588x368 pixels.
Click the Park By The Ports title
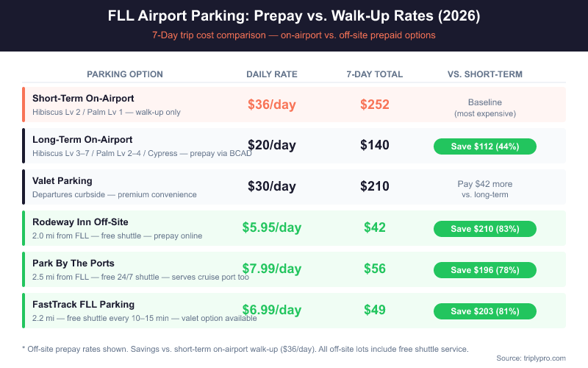point(73,263)
